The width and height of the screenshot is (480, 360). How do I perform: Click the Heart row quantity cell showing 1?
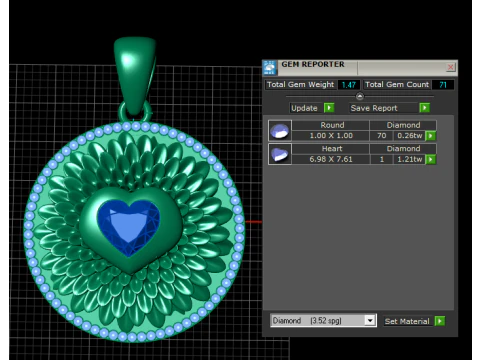tap(382, 159)
